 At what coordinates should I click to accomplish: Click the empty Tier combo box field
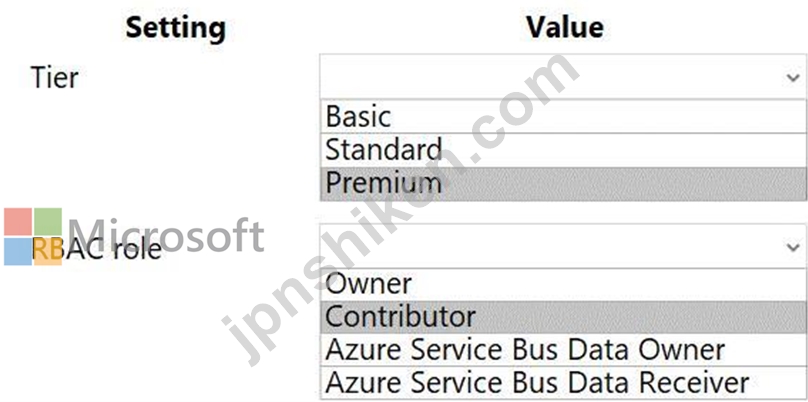(563, 76)
